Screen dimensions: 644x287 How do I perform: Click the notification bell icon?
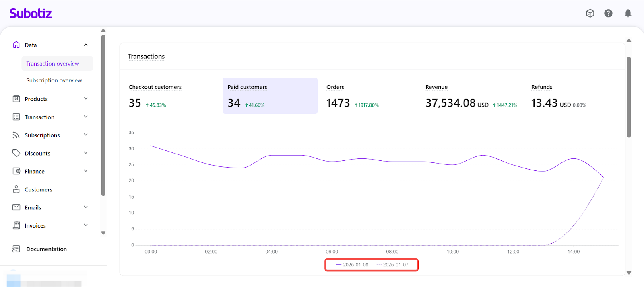pos(627,14)
